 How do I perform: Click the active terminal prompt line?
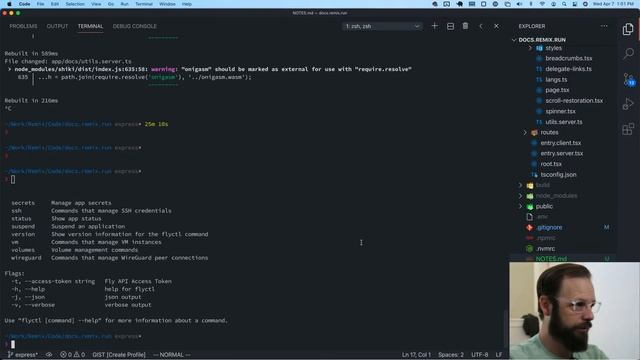[x=253, y=344]
